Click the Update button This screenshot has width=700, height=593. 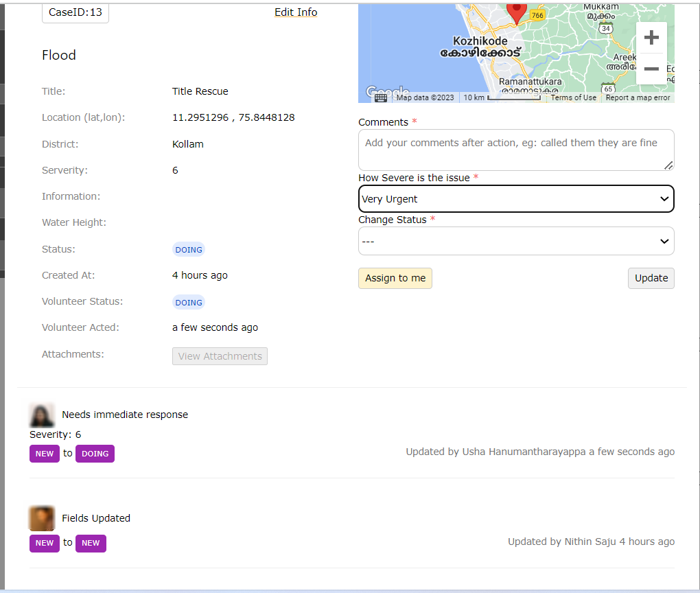tap(651, 278)
